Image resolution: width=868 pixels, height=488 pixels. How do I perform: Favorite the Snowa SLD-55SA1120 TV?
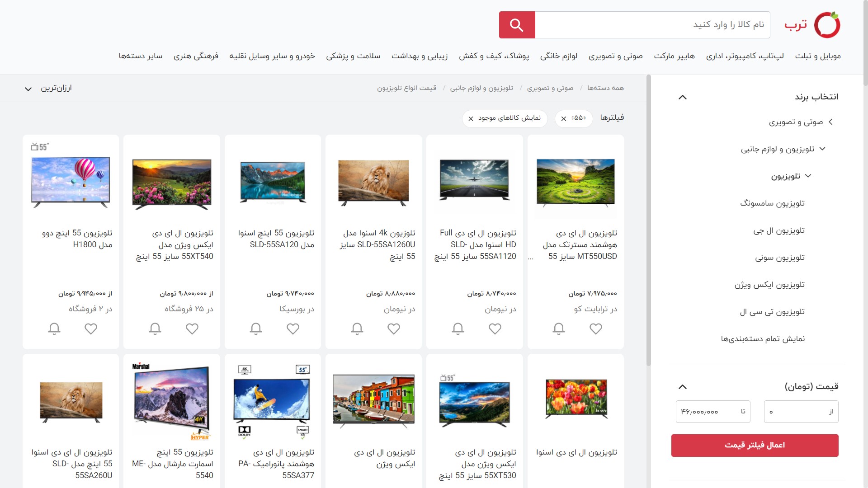[x=495, y=329]
